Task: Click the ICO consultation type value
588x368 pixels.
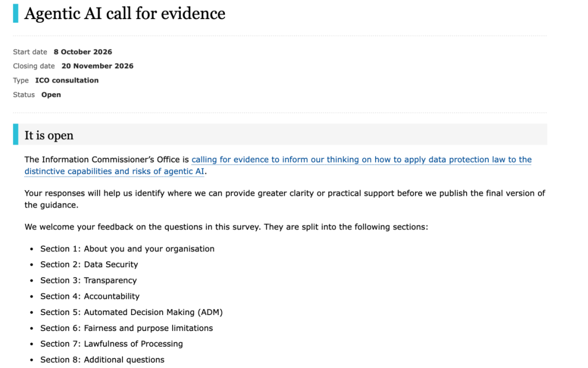Action: 67,80
